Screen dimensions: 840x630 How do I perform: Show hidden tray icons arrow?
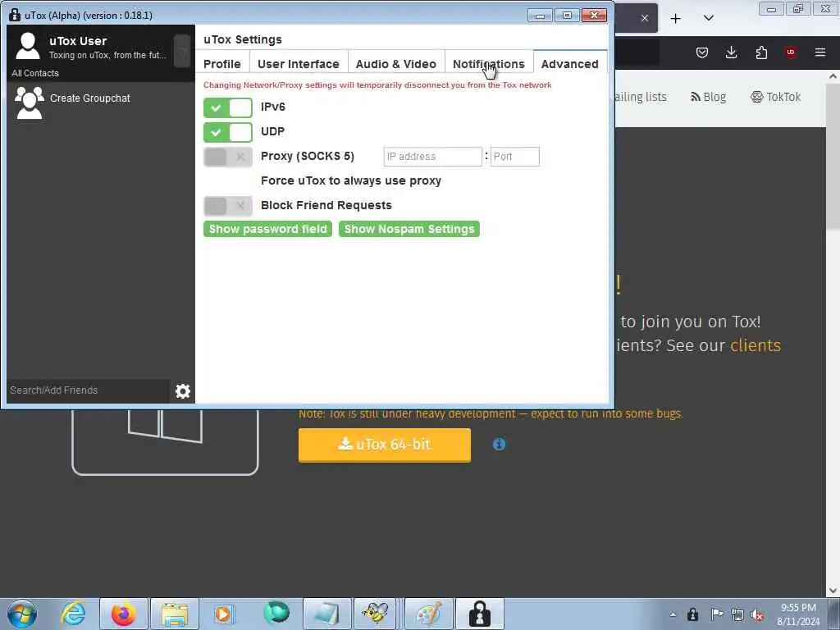(673, 614)
